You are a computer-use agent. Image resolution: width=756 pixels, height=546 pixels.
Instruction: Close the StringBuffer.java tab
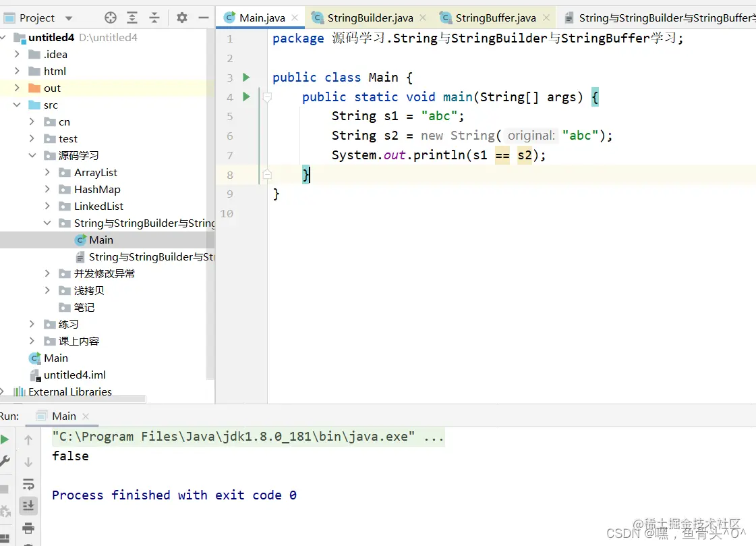(x=546, y=18)
